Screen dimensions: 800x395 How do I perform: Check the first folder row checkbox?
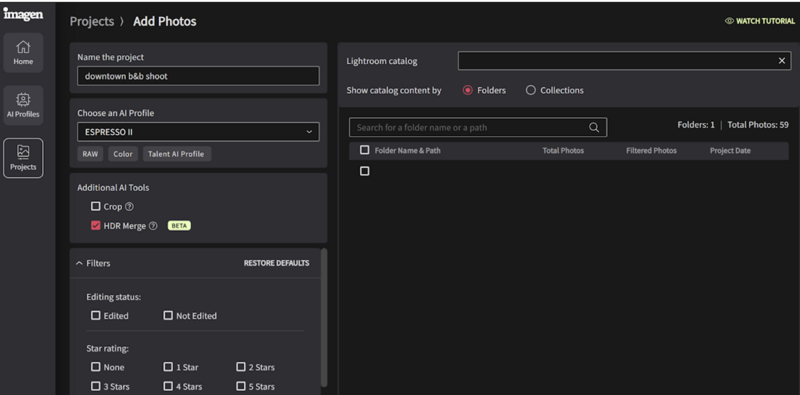pos(364,171)
